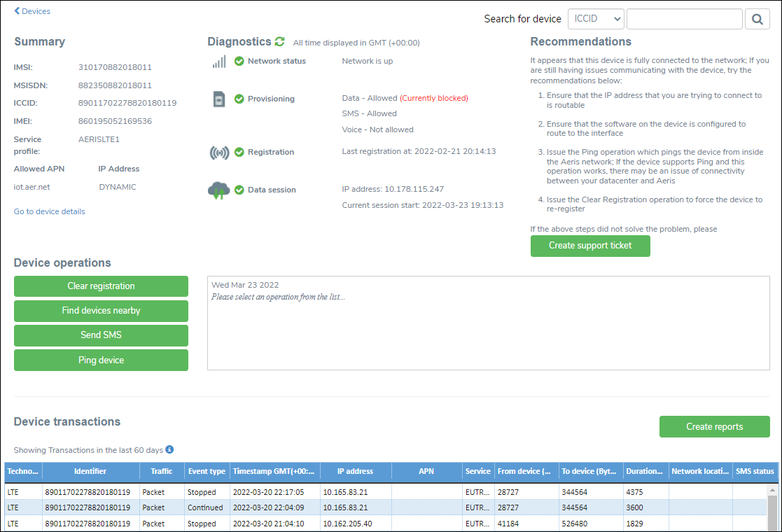This screenshot has width=782, height=532.
Task: Open the ICCID search type dropdown
Action: pyautogui.click(x=596, y=19)
